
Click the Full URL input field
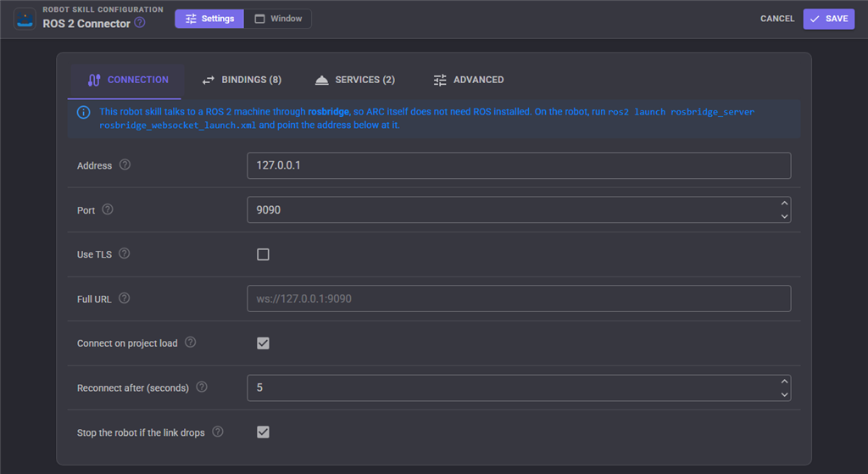click(x=519, y=298)
